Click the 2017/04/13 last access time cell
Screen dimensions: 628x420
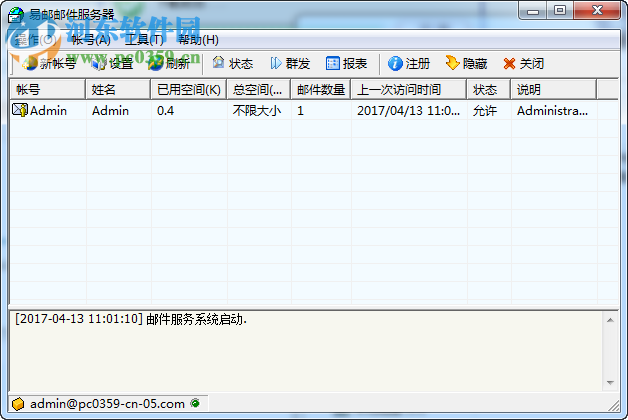409,111
